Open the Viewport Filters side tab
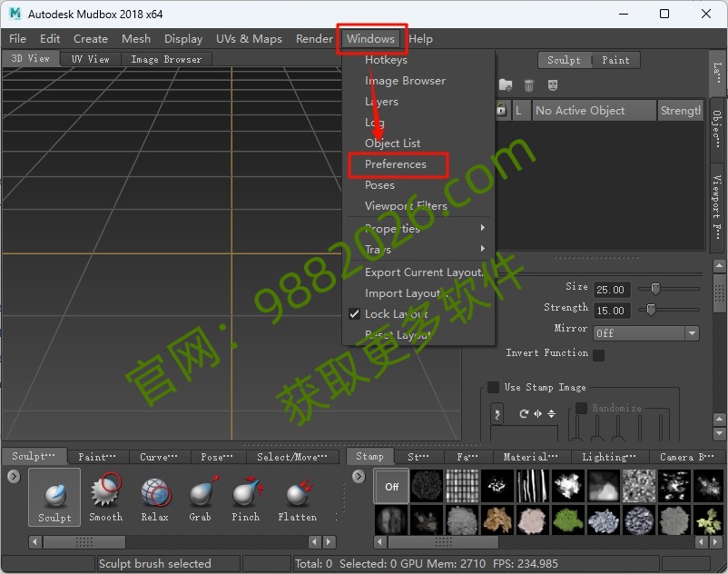 click(x=717, y=206)
